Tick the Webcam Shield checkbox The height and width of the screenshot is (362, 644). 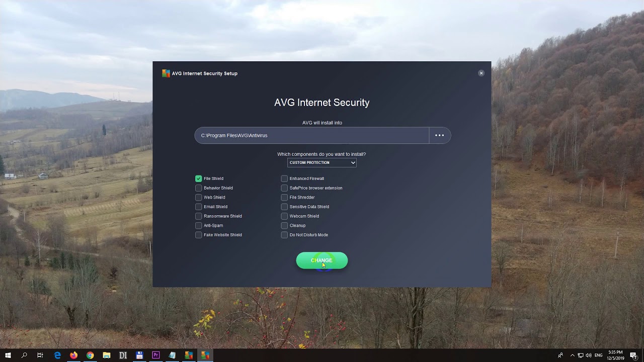[x=284, y=216]
